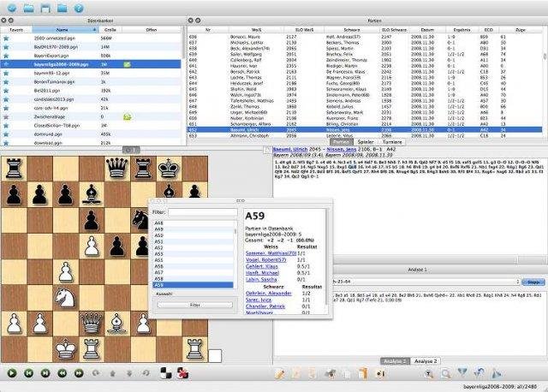Click the flip board checkerboard icon
Viewport: 548px width, 392px height.
pyautogui.click(x=166, y=373)
